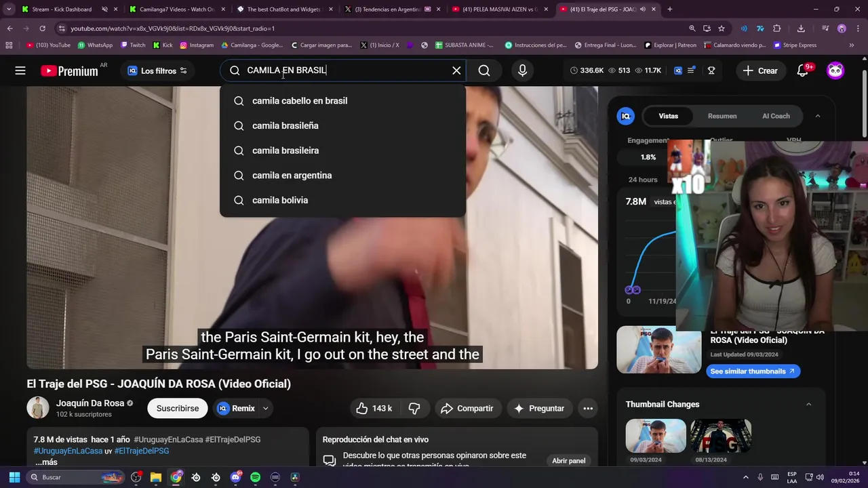Open browser extensions puzzle icon
Image resolution: width=868 pixels, height=488 pixels.
(x=777, y=28)
